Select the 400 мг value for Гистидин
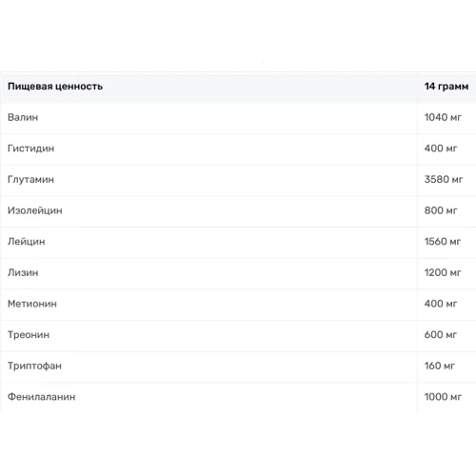This screenshot has height=476, width=476. tap(441, 149)
